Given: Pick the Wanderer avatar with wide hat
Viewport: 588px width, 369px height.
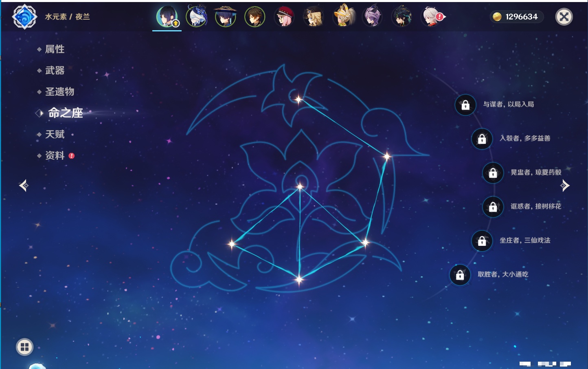Looking at the screenshot, I should coord(226,17).
